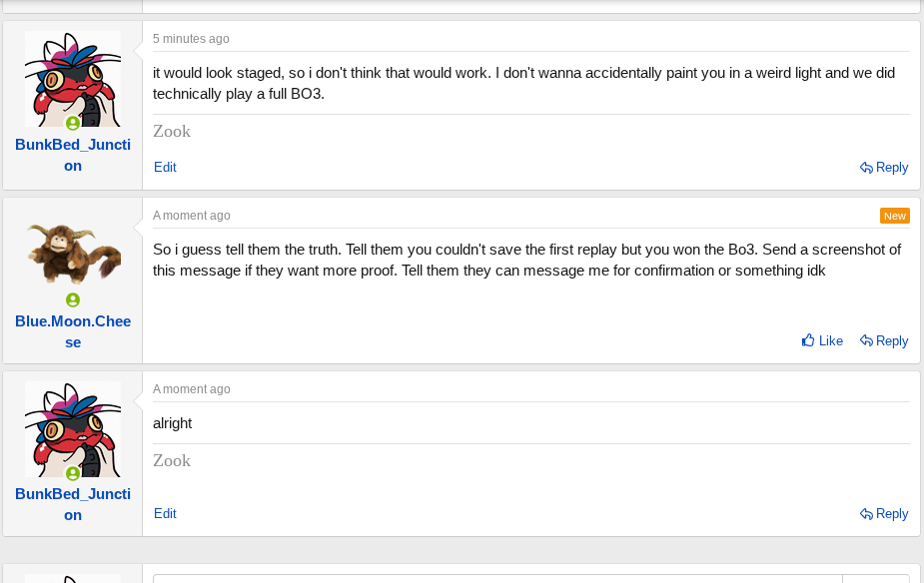Click online status icon on the "alright" post avatar
924x583 pixels.
point(73,473)
